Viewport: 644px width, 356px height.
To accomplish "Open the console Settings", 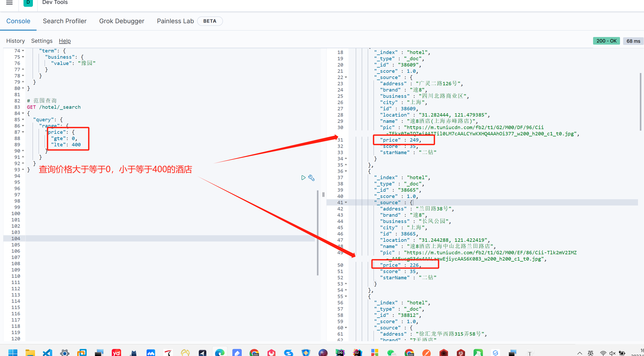I will coord(42,41).
